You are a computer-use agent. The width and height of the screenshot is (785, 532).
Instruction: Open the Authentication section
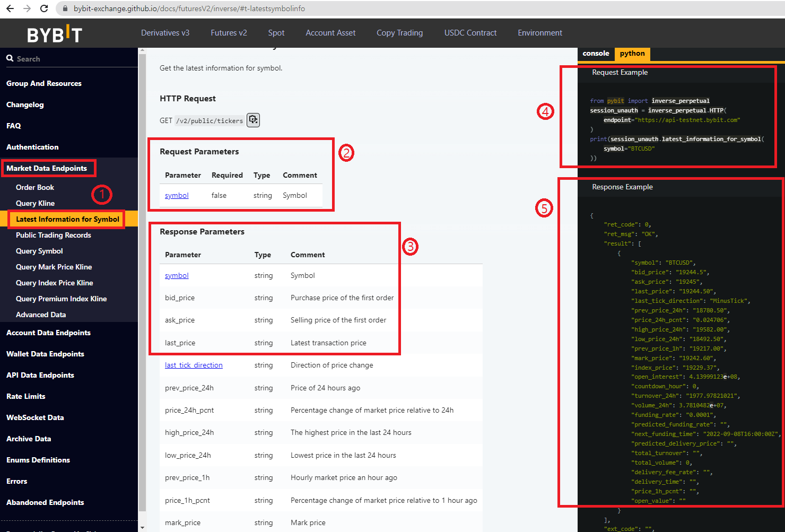coord(32,147)
